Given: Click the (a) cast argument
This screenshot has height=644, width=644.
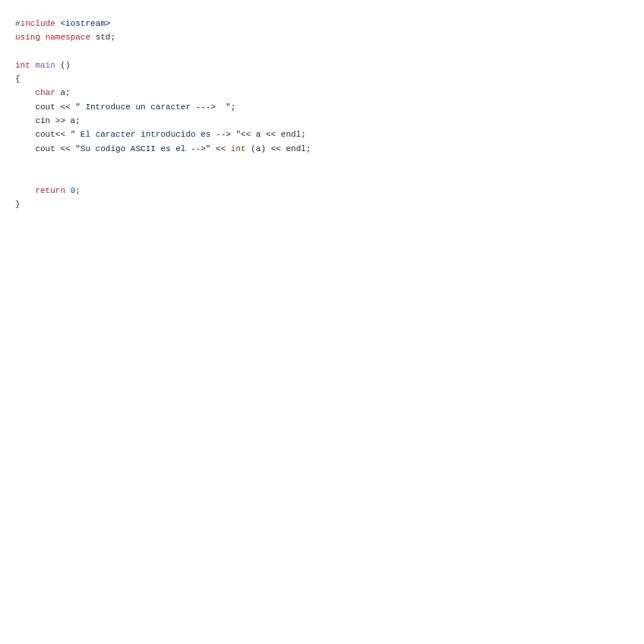Looking at the screenshot, I should click(258, 149).
